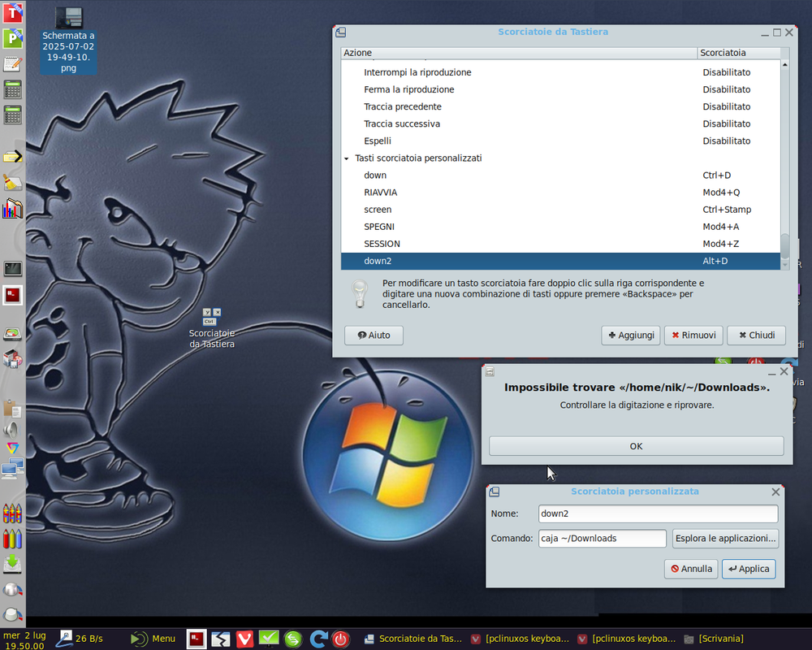812x650 pixels.
Task: Click the blue refresh arrow taskbar icon
Action: coord(318,639)
